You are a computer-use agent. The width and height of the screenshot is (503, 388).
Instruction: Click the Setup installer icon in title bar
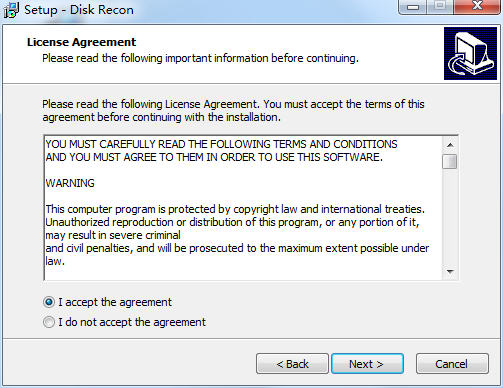pyautogui.click(x=11, y=9)
